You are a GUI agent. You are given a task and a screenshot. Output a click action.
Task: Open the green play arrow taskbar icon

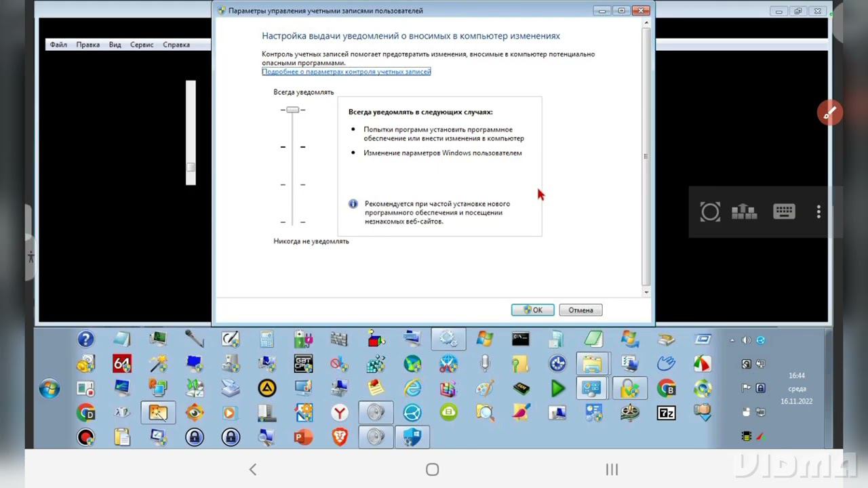pos(557,388)
